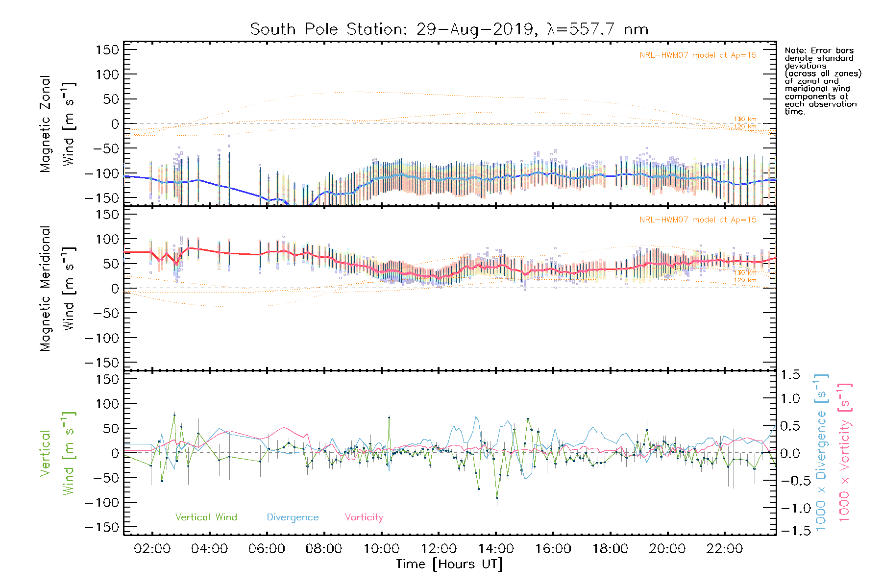Click the "130 km" label in zonal panel
Image resolution: width=882 pixels, height=588 pixels.
(745, 119)
